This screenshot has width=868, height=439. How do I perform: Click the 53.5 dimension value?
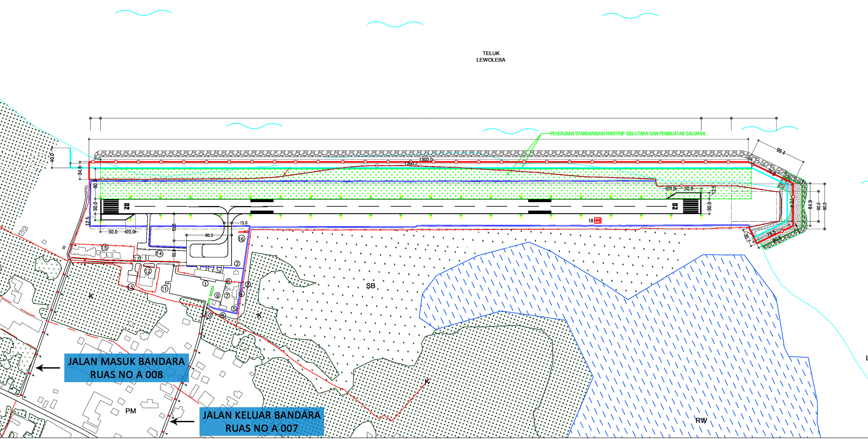[174, 227]
